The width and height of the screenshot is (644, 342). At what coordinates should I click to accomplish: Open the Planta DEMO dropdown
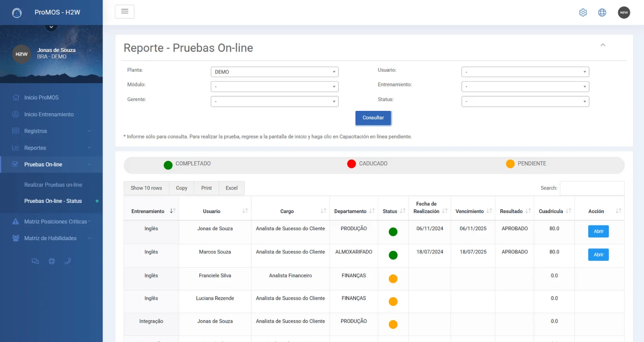click(x=275, y=72)
